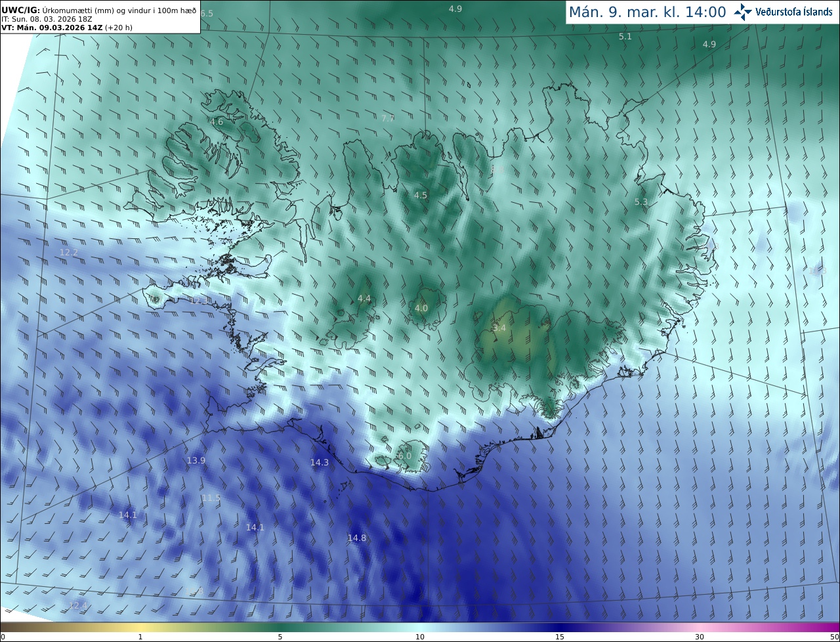Image resolution: width=840 pixels, height=642 pixels.
Task: Select the 12.3 value by the peninsula
Action: click(x=198, y=301)
